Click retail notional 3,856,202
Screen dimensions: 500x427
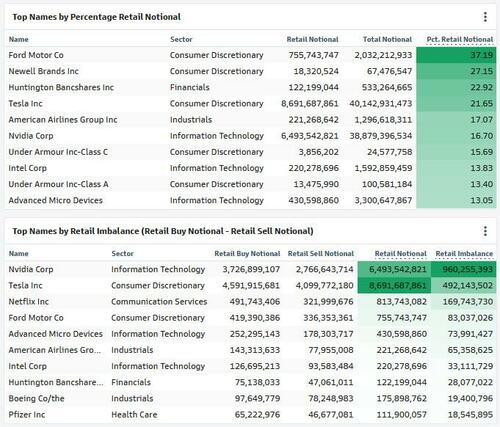coord(319,152)
